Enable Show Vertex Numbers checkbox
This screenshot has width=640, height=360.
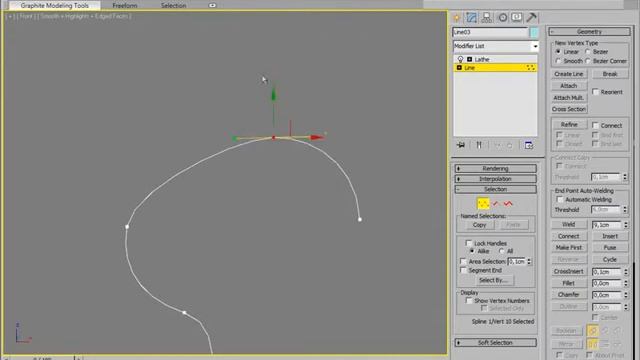[x=469, y=300]
